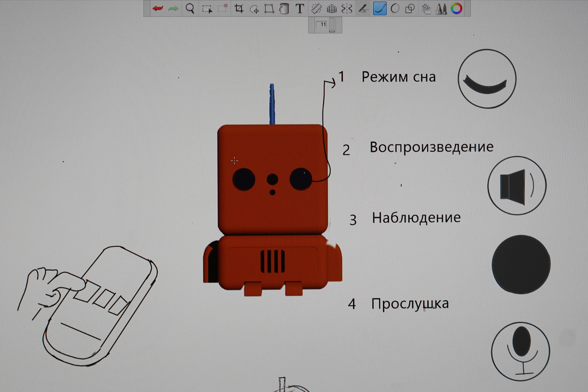Enable the Perspective grid guide
The width and height of the screenshot is (588, 392).
(332, 9)
